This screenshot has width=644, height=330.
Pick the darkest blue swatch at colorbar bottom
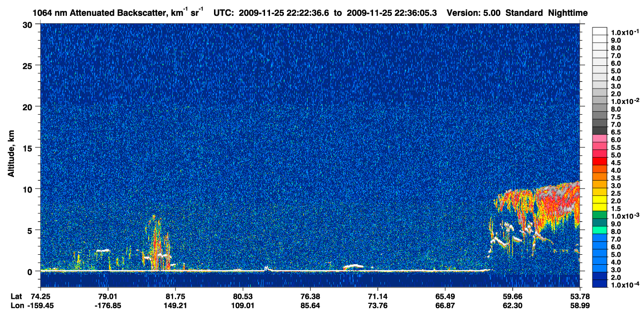(600, 283)
